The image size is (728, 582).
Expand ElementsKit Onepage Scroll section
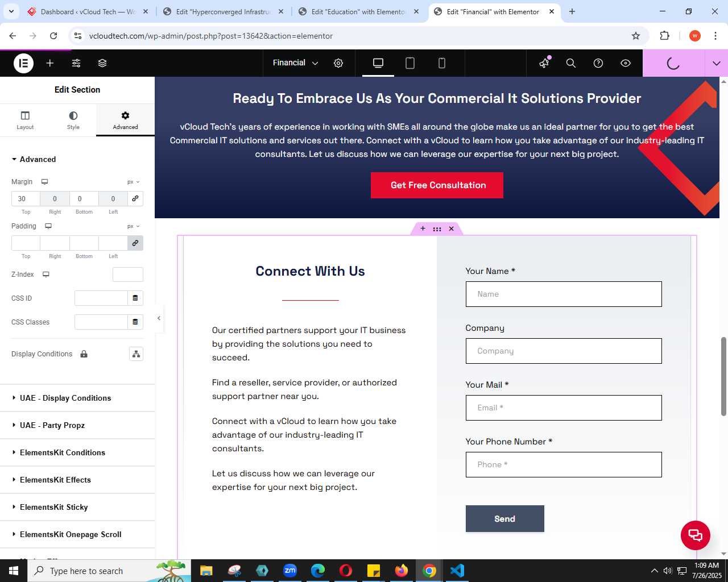77,534
